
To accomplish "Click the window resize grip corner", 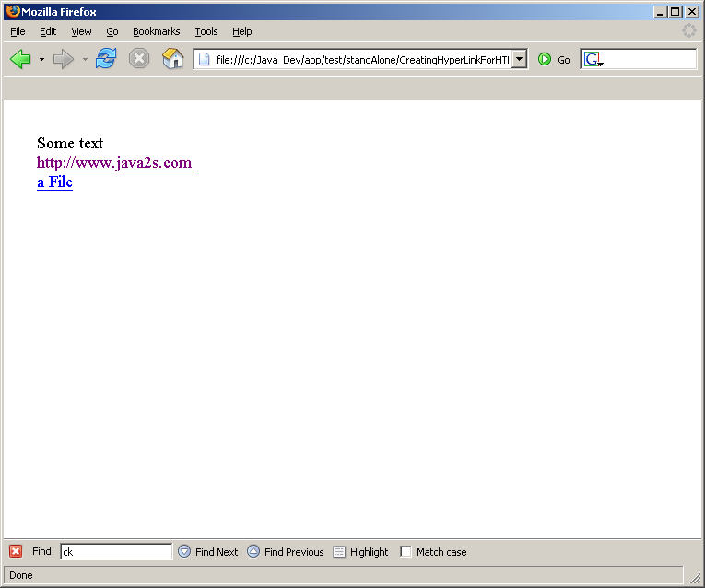I will (695, 578).
